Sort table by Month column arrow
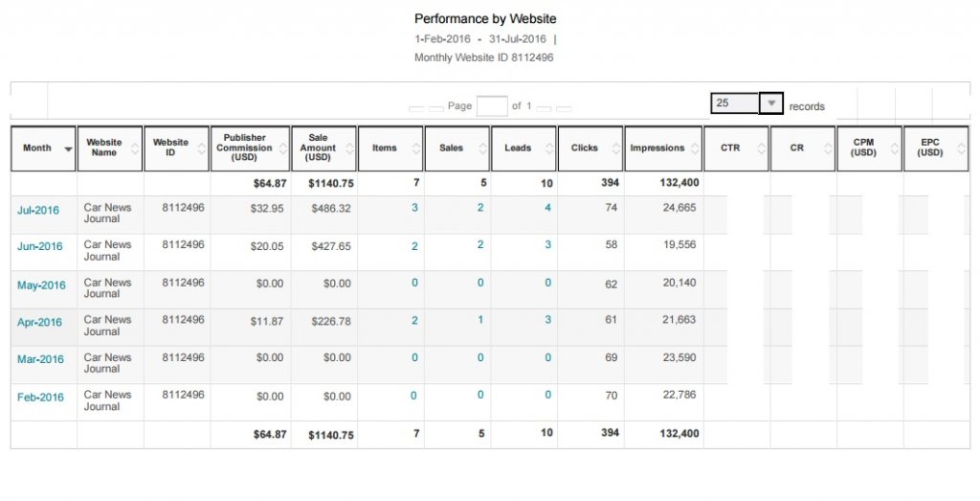 click(68, 149)
